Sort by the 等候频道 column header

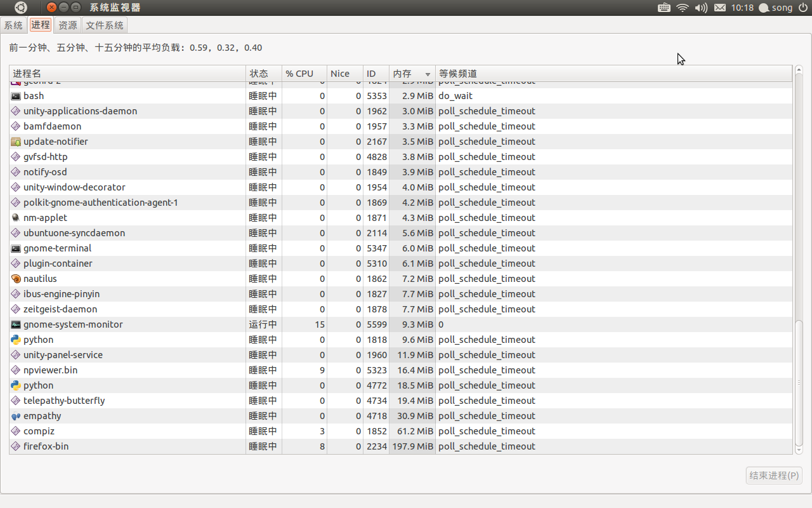point(614,74)
